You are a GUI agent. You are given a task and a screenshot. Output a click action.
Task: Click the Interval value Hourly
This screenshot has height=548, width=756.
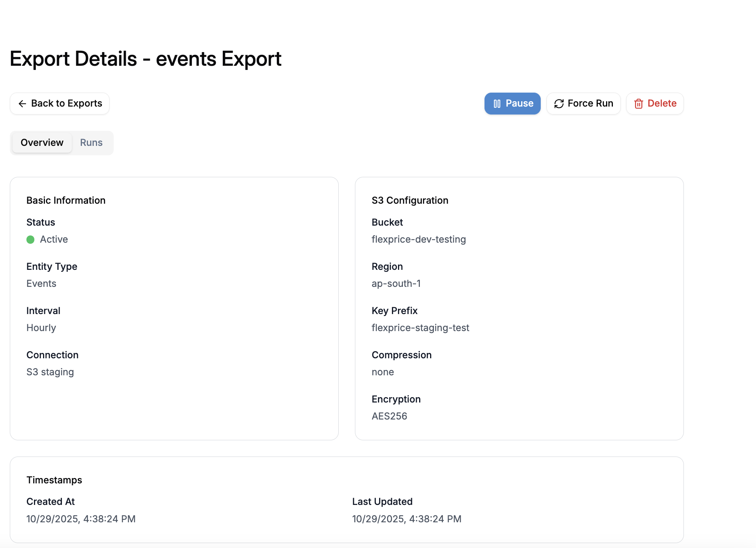pyautogui.click(x=41, y=328)
